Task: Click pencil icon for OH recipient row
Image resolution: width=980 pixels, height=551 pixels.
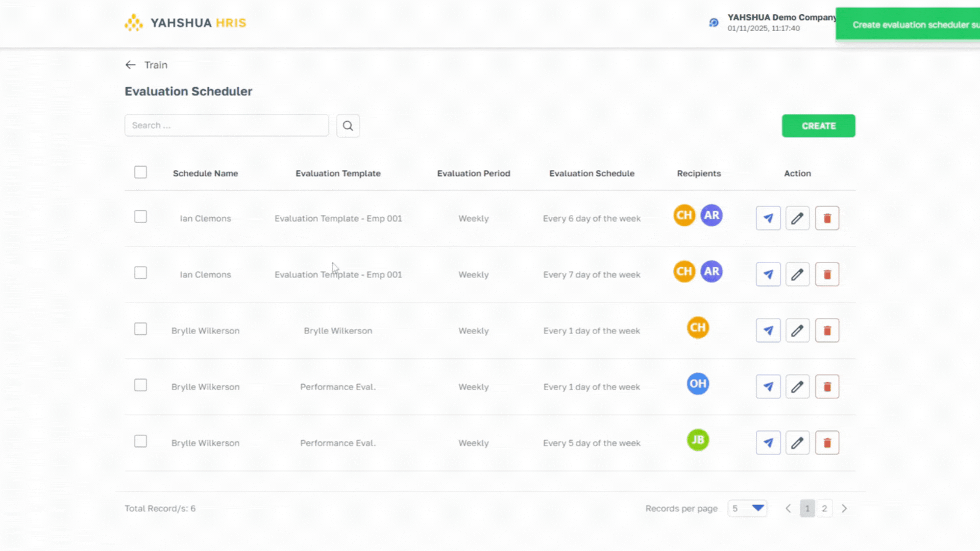Action: 797,387
